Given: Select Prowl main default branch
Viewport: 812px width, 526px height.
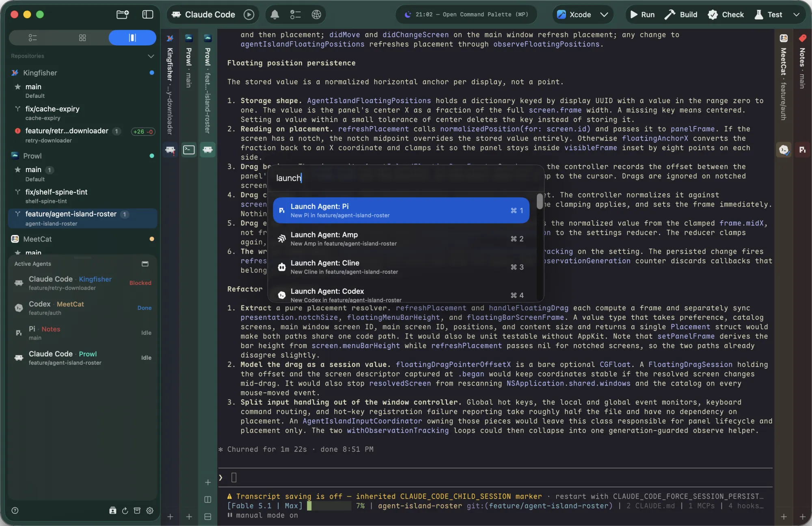Looking at the screenshot, I should coord(82,174).
